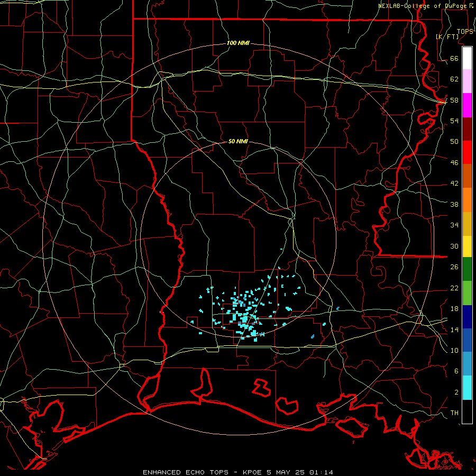The height and width of the screenshot is (476, 476).
Task: Click the bright orange legend swatch
Action: pos(467,200)
